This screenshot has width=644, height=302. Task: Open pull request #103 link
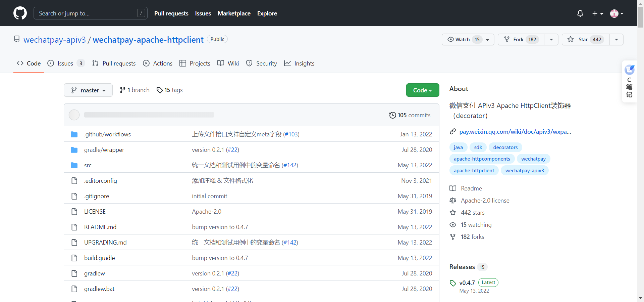pos(291,134)
